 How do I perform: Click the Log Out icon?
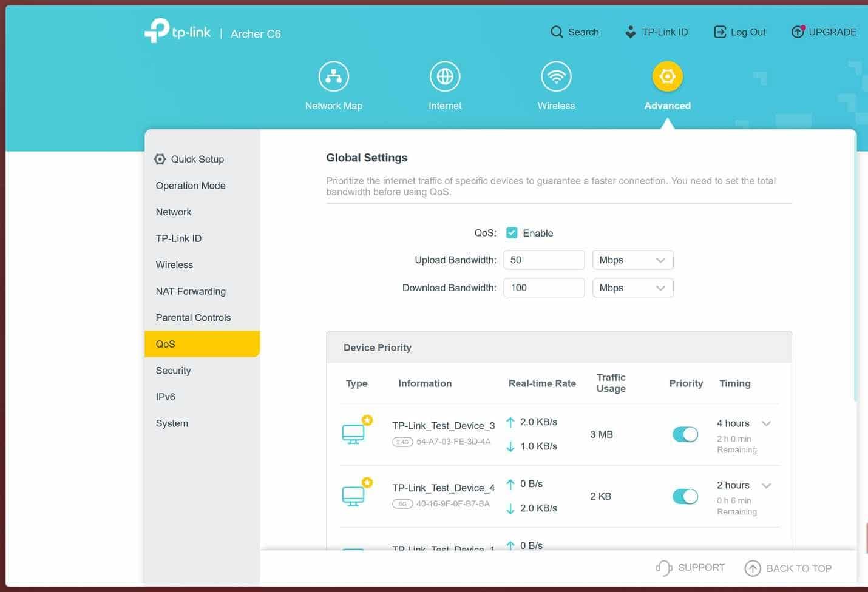(720, 32)
